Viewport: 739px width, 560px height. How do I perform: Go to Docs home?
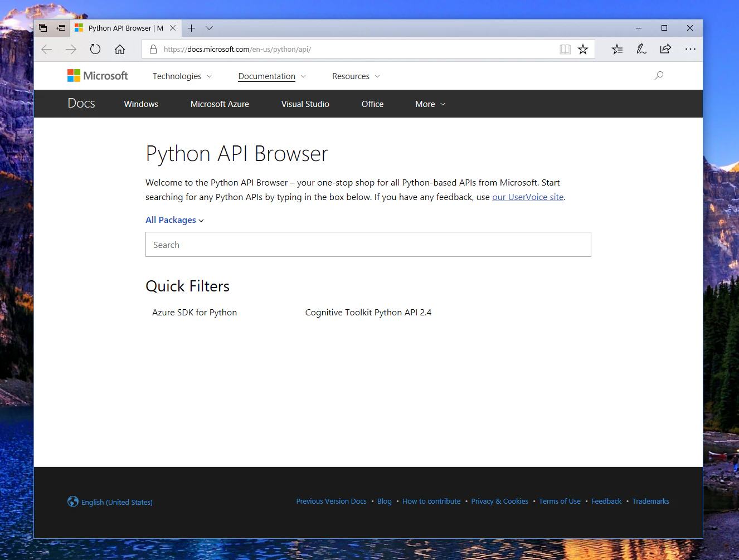pos(81,104)
